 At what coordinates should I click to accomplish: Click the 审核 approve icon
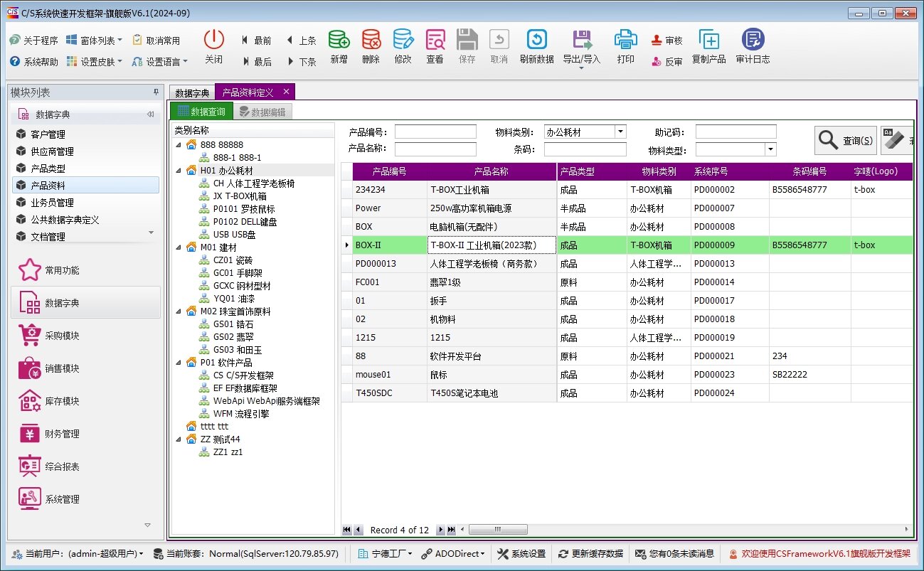[x=667, y=41]
